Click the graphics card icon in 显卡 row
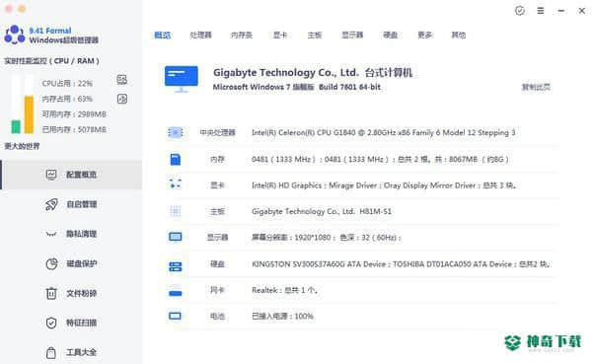The width and height of the screenshot is (592, 364). coord(176,184)
